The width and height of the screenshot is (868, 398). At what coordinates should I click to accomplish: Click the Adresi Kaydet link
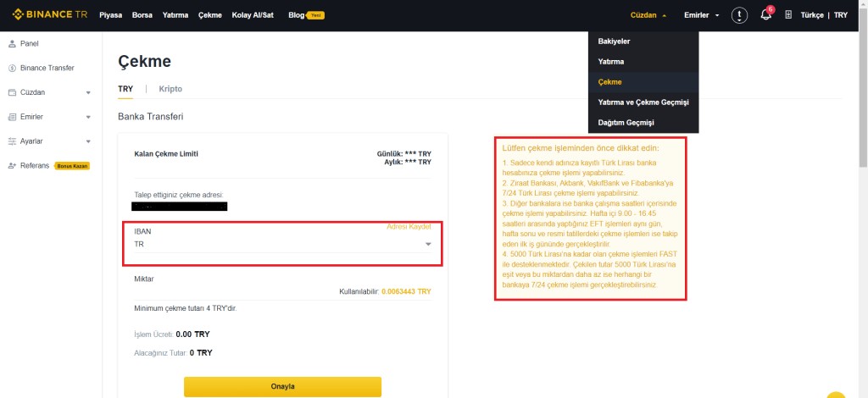coord(409,227)
